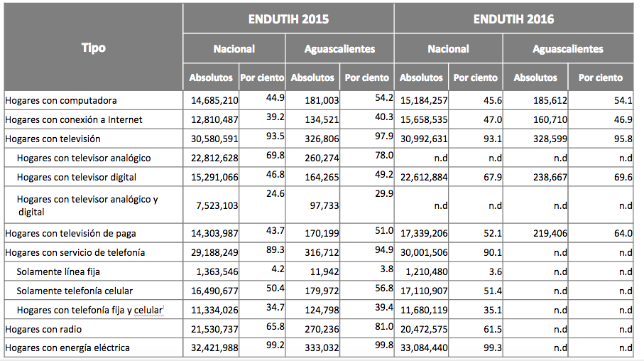Click the cell with value 33,084,440
This screenshot has height=361, width=644.
pyautogui.click(x=423, y=348)
